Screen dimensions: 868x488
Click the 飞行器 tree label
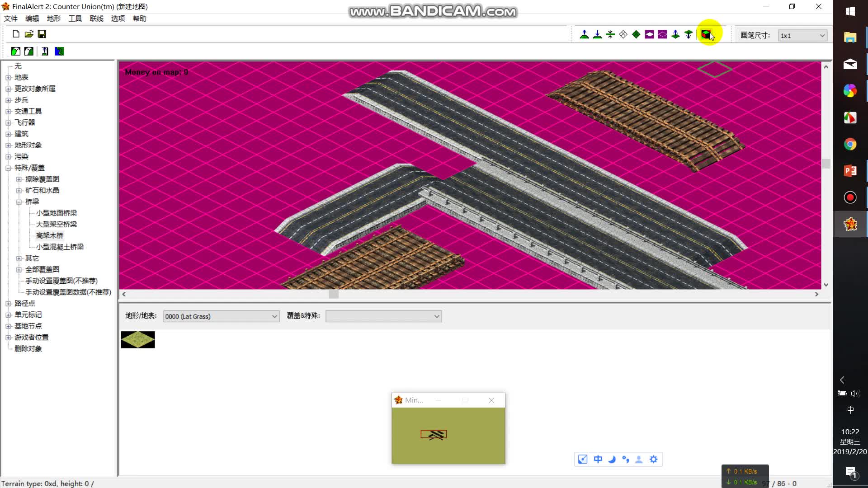pyautogui.click(x=25, y=122)
